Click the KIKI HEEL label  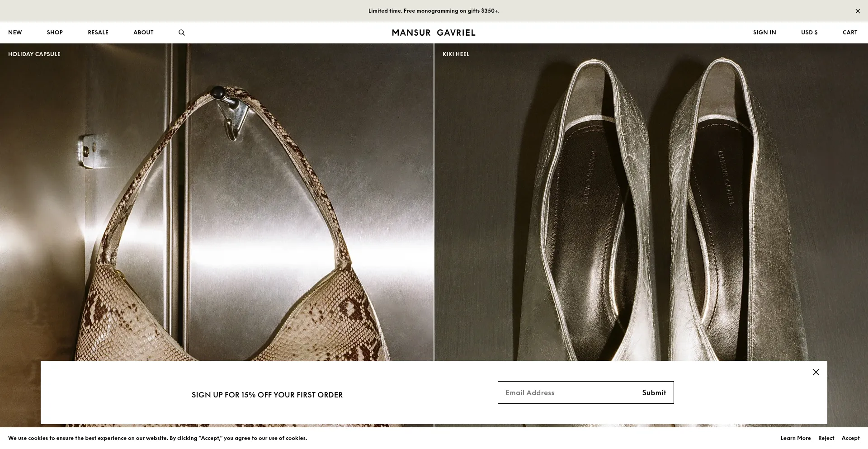pos(456,54)
